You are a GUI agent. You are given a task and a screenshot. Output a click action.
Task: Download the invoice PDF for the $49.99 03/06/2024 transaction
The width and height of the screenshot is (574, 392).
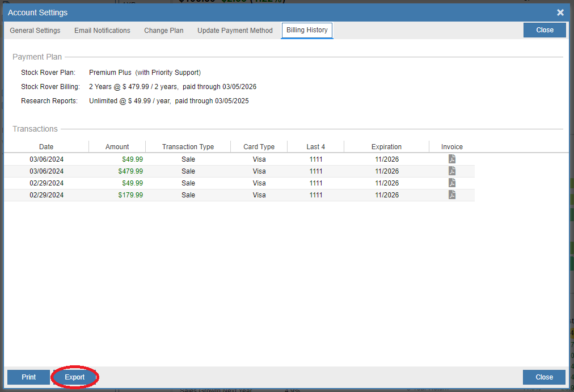(451, 159)
